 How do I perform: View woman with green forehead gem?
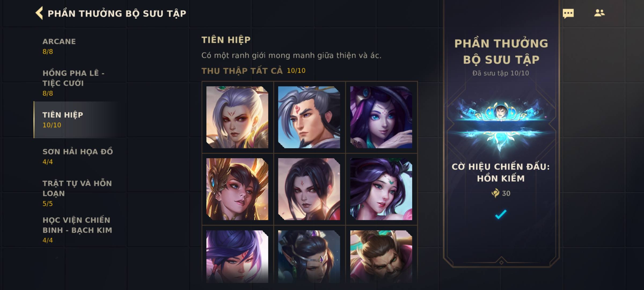(x=381, y=189)
